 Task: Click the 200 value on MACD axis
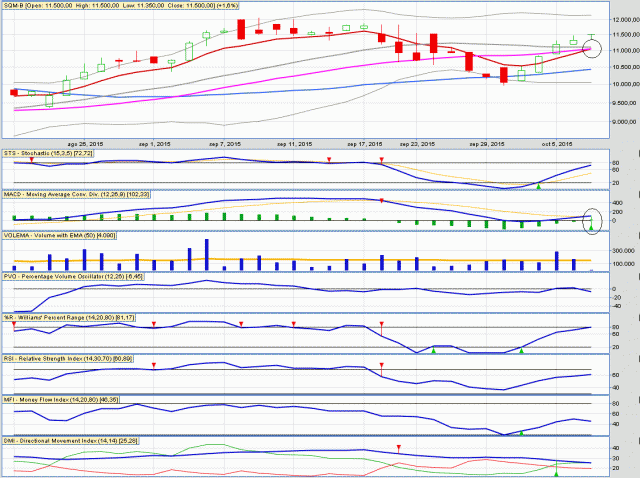[x=617, y=212]
